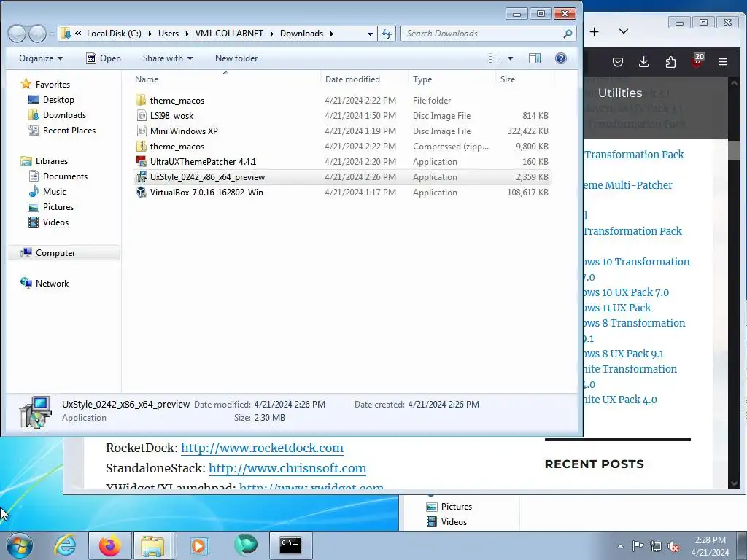Image resolution: width=747 pixels, height=560 pixels.
Task: Expand the Users breadcrumb arrow
Action: tap(187, 34)
